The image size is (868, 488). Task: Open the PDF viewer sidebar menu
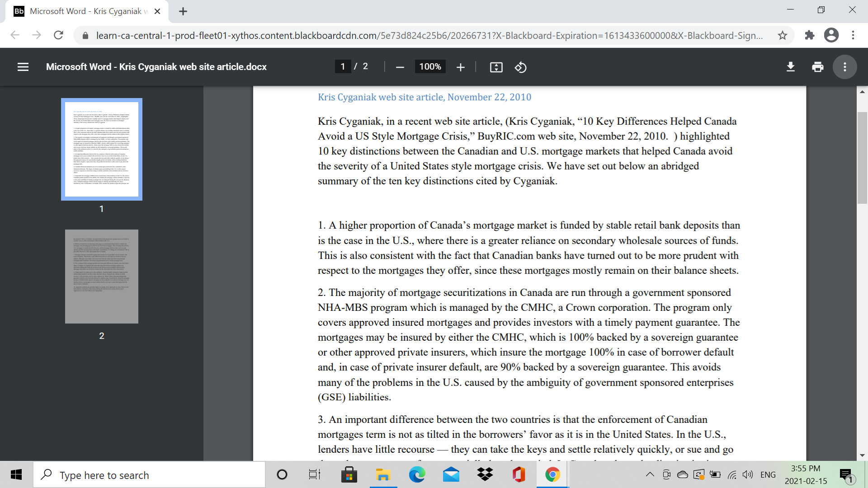pyautogui.click(x=23, y=67)
